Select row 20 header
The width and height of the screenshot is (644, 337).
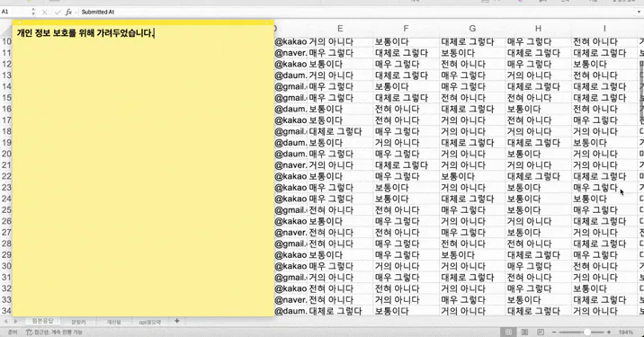6,154
